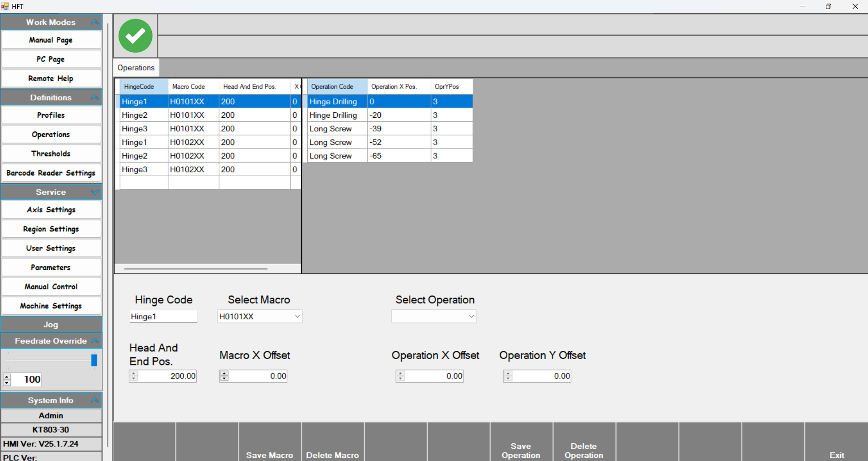Click the Feedrate Override slider handle
Screen dimensions: 868x461
click(94, 360)
